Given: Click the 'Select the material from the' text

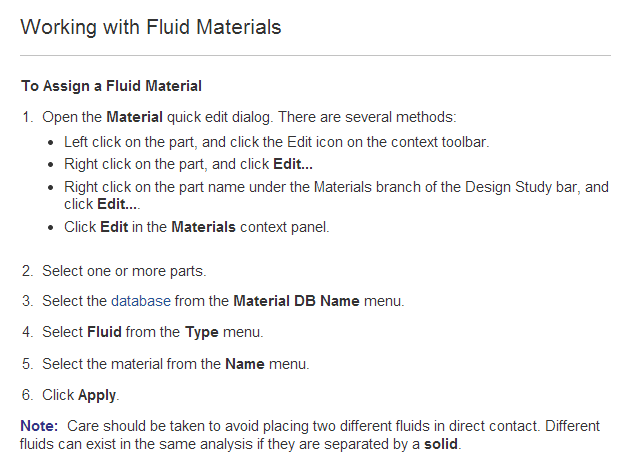Looking at the screenshot, I should (132, 364).
